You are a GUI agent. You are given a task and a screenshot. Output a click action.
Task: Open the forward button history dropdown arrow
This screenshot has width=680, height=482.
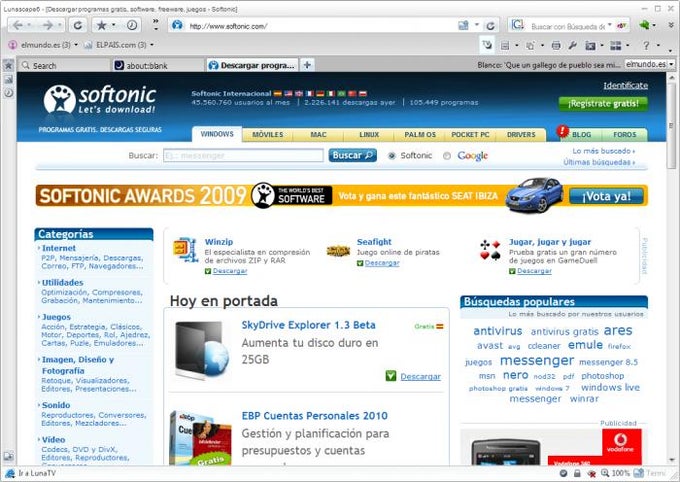[x=59, y=25]
